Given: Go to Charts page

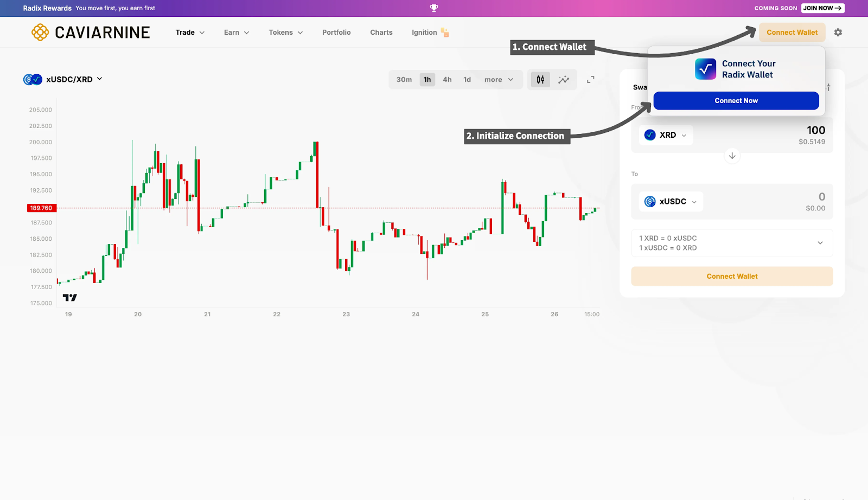Looking at the screenshot, I should point(381,33).
